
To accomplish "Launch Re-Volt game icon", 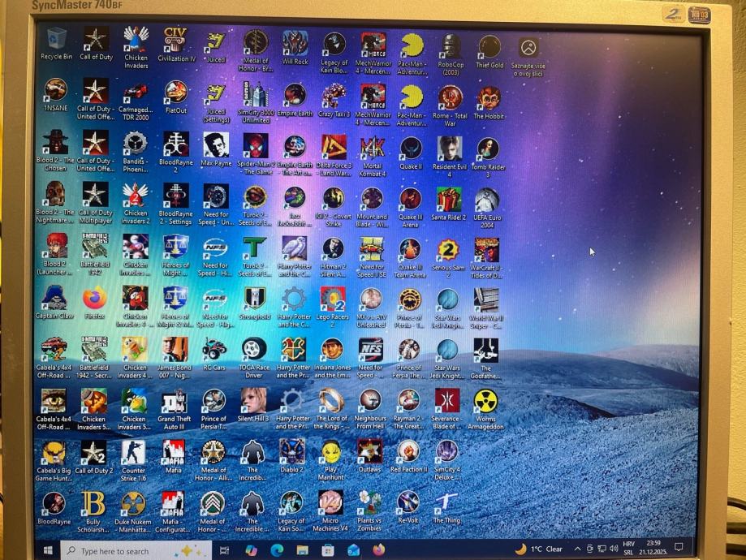I will [408, 508].
